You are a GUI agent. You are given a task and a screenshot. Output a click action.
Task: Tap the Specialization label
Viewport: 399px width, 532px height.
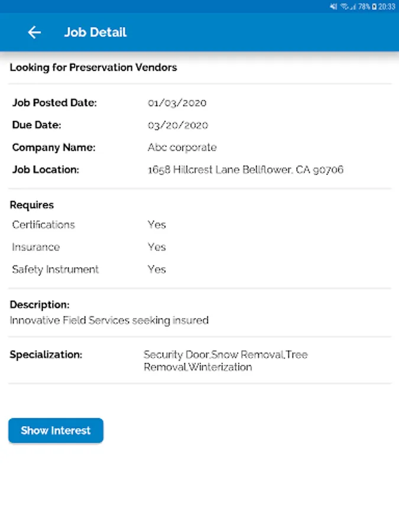[46, 355]
